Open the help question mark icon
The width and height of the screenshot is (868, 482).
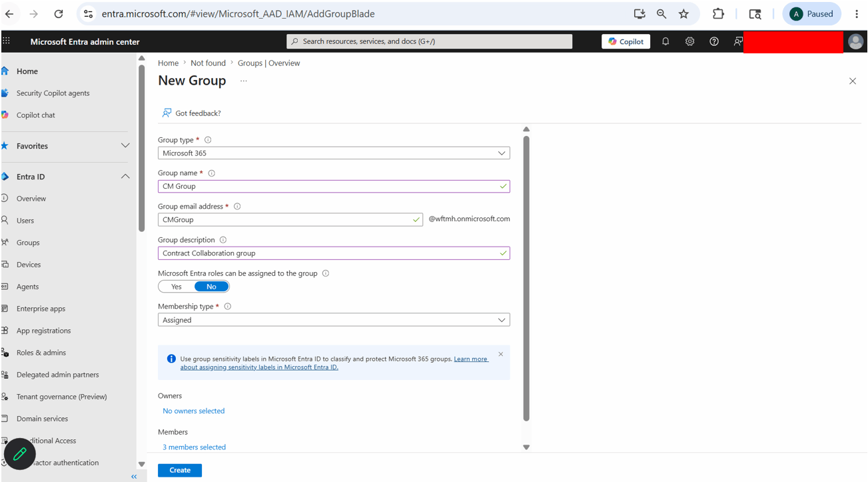(x=714, y=41)
